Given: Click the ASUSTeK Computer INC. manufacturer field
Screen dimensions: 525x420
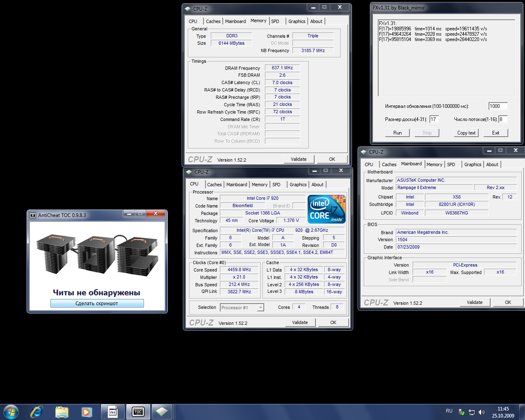Looking at the screenshot, I should (x=456, y=180).
